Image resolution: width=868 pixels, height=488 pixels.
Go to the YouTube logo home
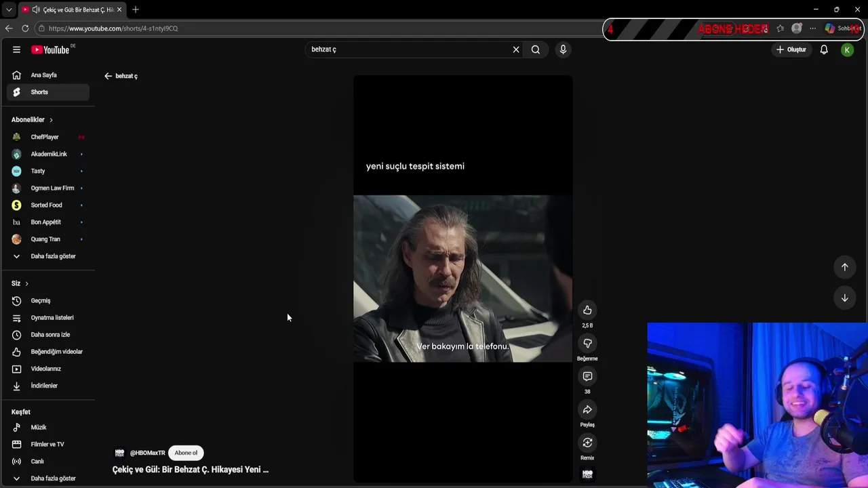coord(50,49)
